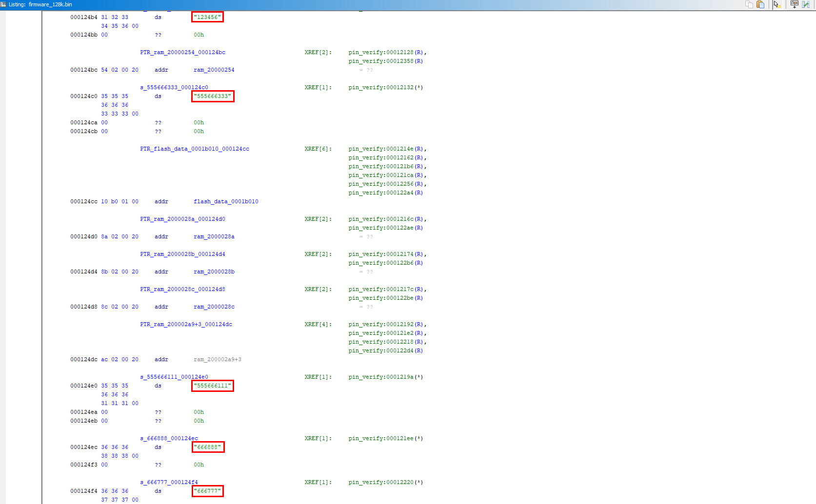Click the Paste clipboard icon
The height and width of the screenshot is (504, 816).
(x=760, y=4)
